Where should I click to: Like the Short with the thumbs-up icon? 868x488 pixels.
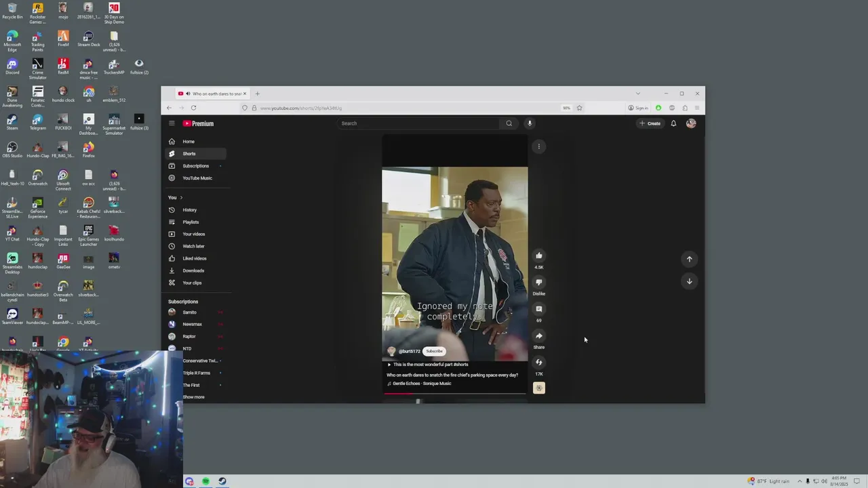click(x=539, y=256)
